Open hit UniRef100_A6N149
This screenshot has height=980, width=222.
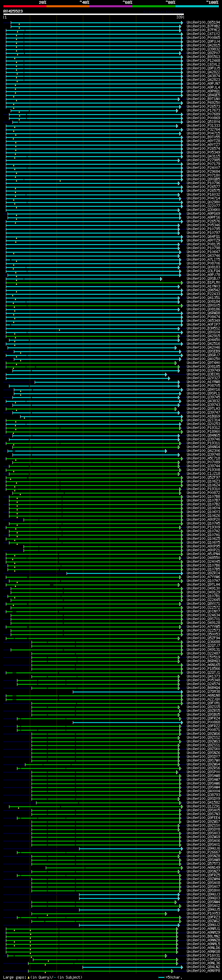[203, 867]
